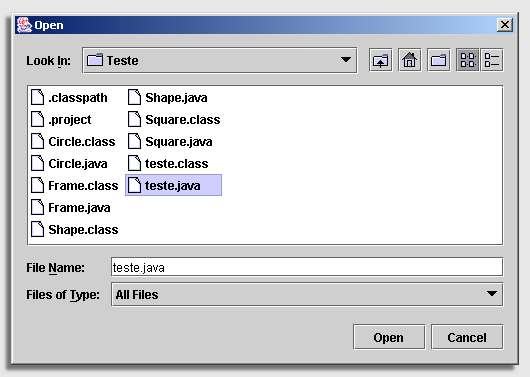Click the file icon beside Frame.java
The image size is (530, 377).
pyautogui.click(x=37, y=207)
